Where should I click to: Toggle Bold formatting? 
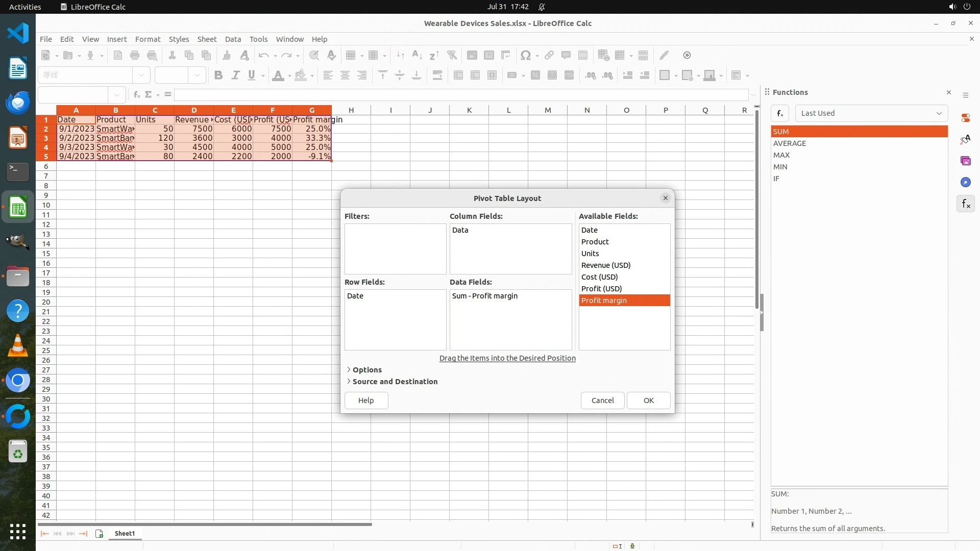coord(218,76)
